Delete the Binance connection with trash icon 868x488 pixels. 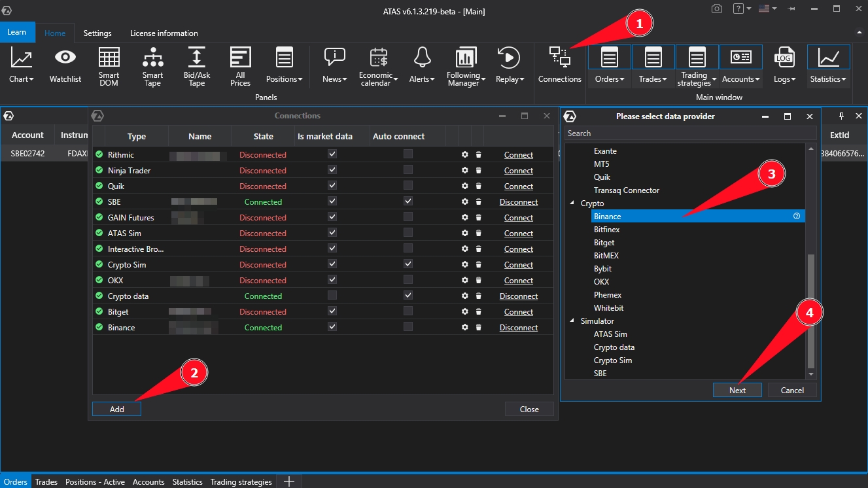478,328
